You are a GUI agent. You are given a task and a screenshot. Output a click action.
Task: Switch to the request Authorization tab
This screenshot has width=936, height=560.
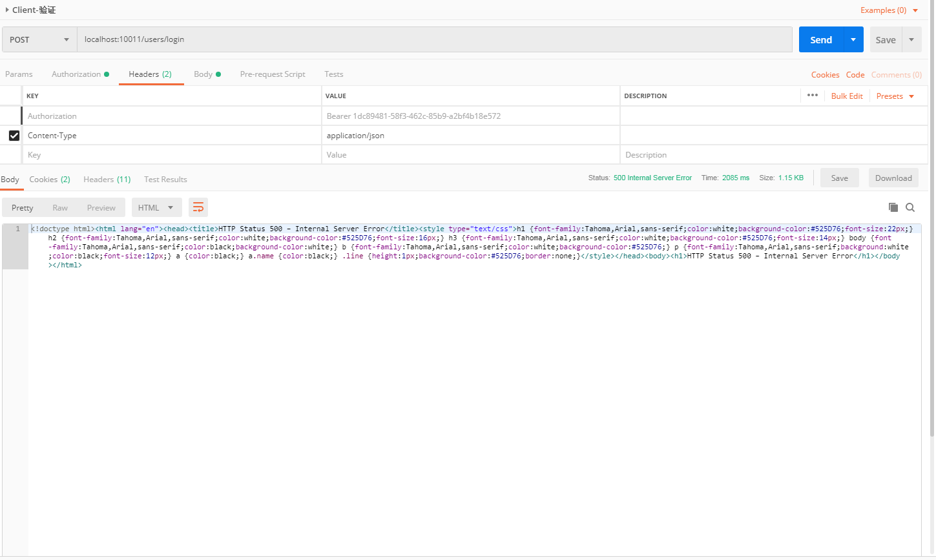[80, 74]
